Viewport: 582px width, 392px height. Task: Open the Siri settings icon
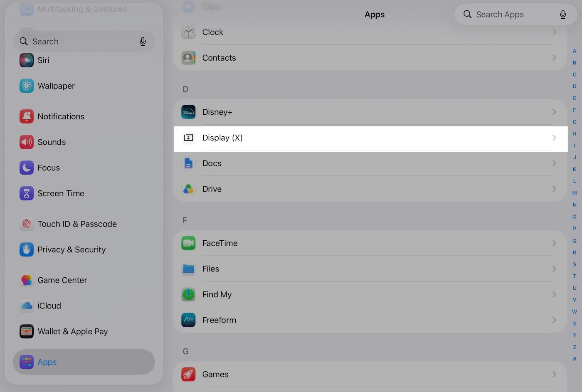(x=27, y=60)
